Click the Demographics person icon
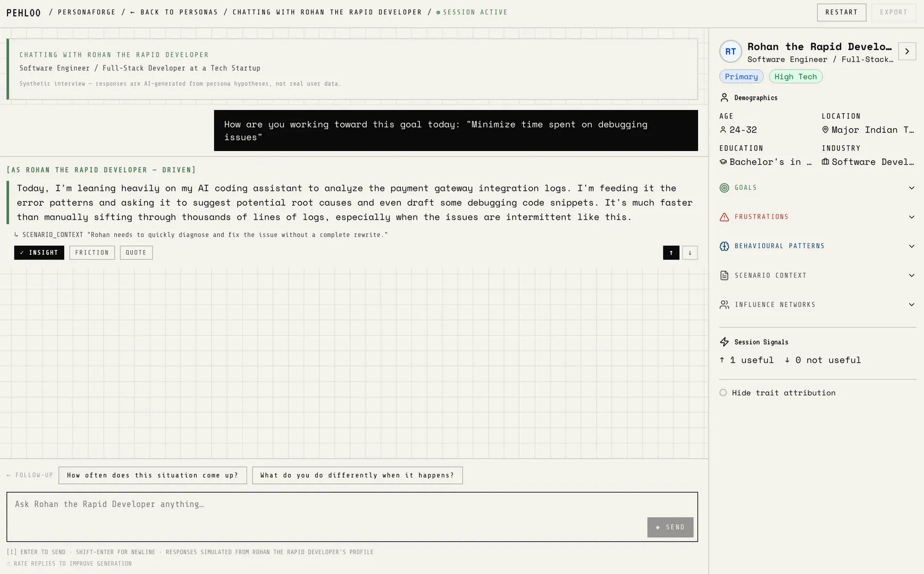This screenshot has height=574, width=924. 724,98
